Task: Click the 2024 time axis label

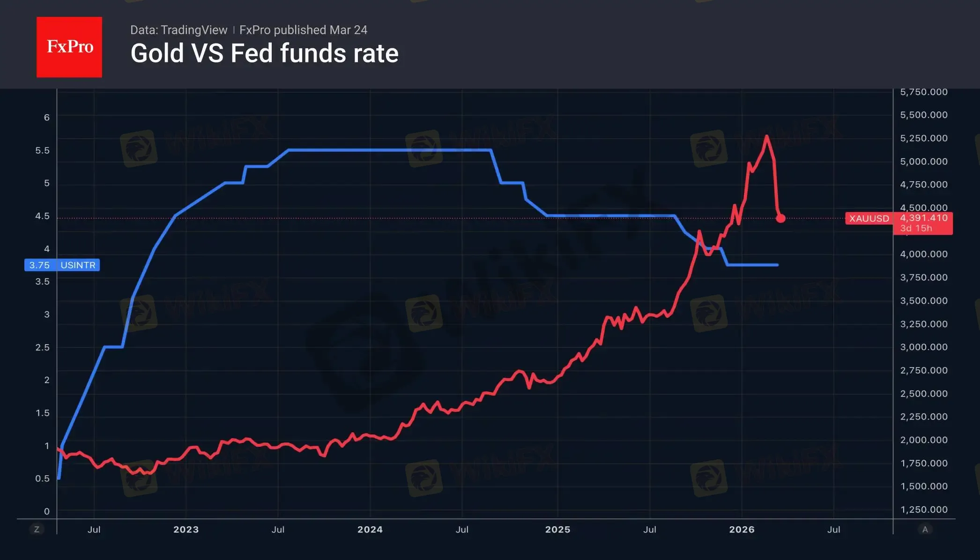Action: (370, 530)
